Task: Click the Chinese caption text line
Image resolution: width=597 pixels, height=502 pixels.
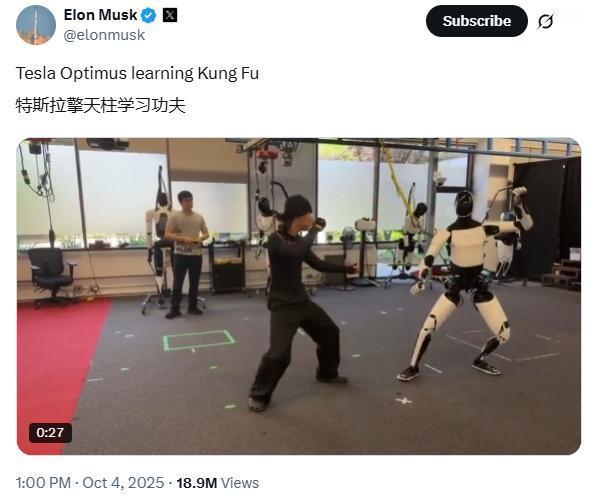Action: point(101,105)
